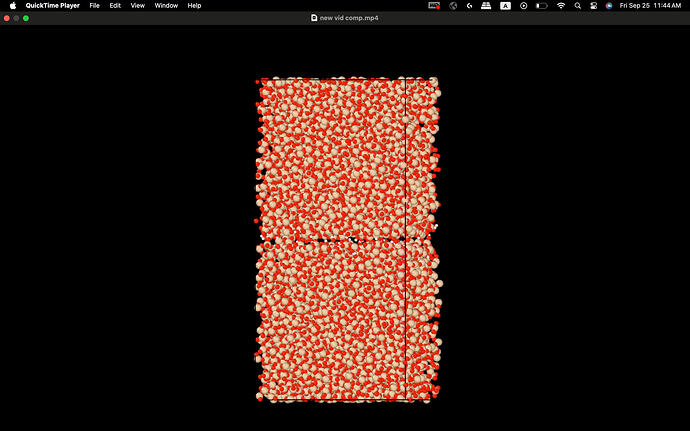Open the Edit menu
Viewport: 690px width, 431px height.
[115, 6]
